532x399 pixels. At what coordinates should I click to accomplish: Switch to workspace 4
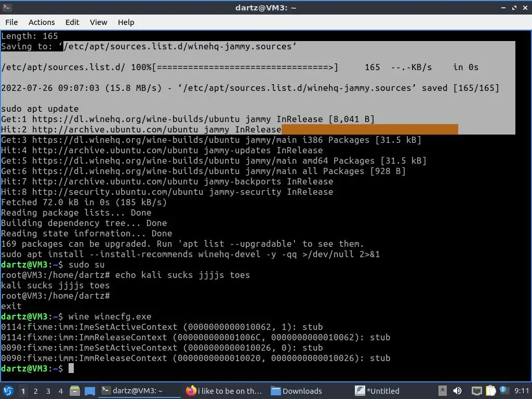pos(61,391)
